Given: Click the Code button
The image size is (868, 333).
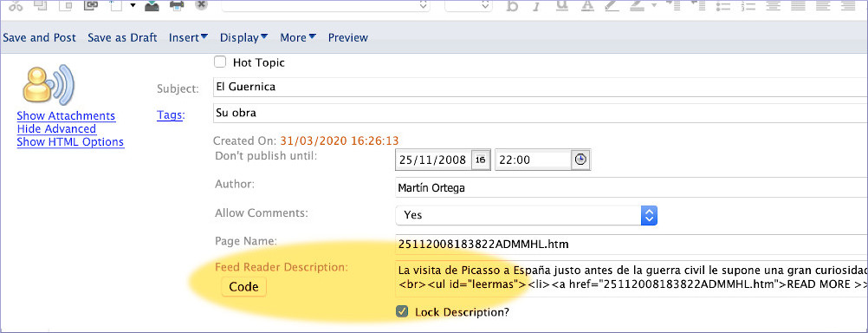Looking at the screenshot, I should pos(243,287).
